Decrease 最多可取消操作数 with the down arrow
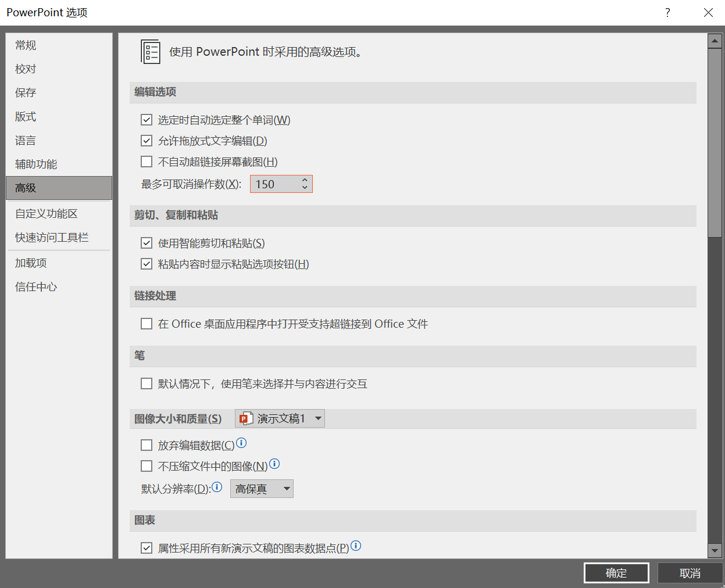 coord(305,188)
